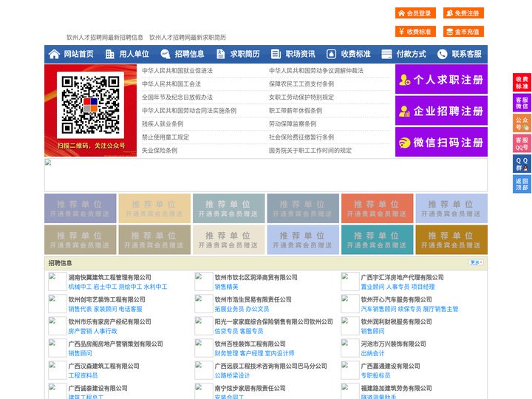Click 更多 in the 招聘信息 header
Image resolution: width=532 pixels, height=399 pixels.
tap(476, 262)
